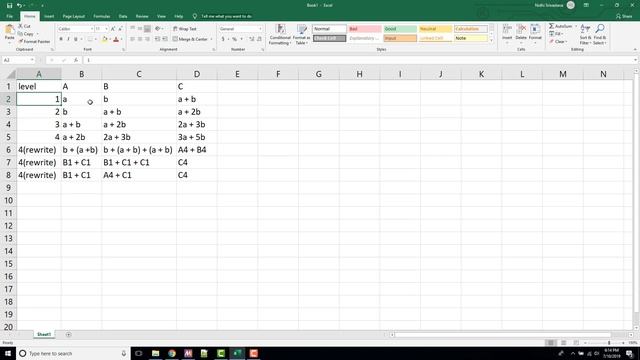Toggle Italic formatting
This screenshot has width=640, height=360.
[x=68, y=39]
